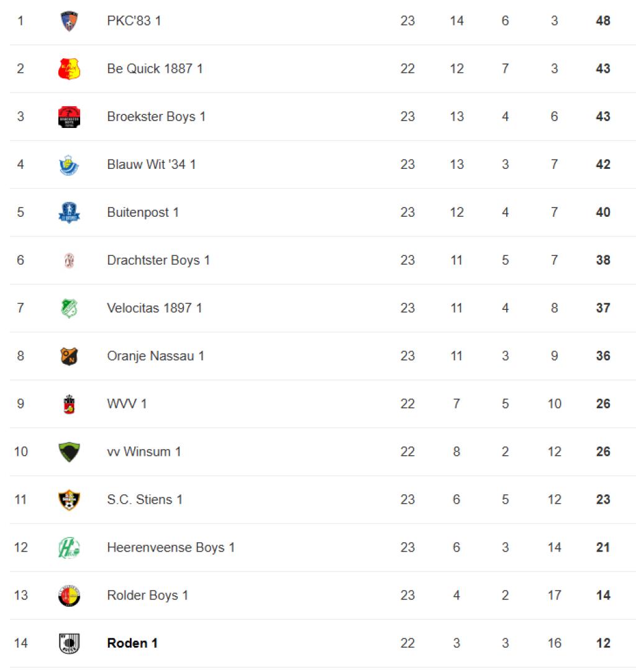Click the S.C. Stiens football crest
The image size is (636, 672).
69,500
